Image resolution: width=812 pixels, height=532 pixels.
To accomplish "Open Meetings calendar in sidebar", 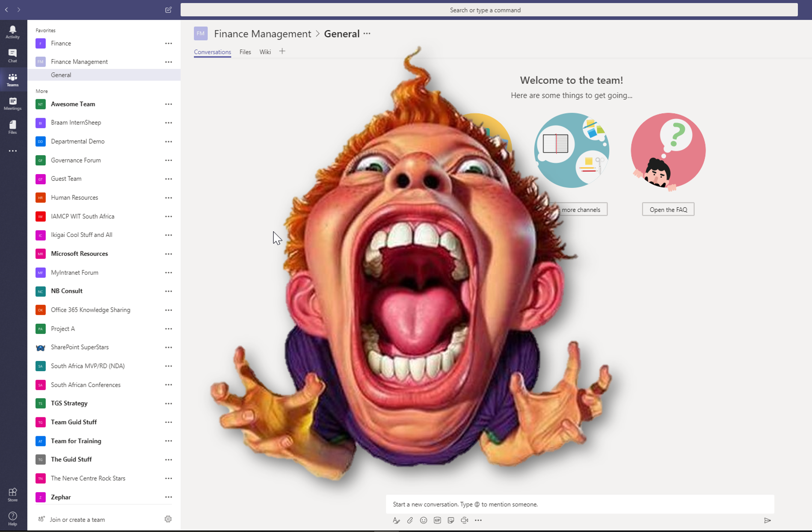I will click(12, 103).
